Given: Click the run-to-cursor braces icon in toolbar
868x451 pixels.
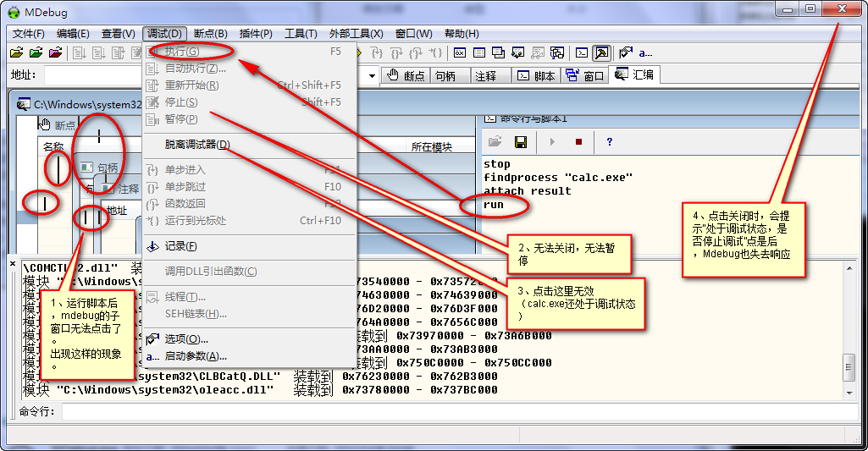Looking at the screenshot, I should (x=435, y=53).
